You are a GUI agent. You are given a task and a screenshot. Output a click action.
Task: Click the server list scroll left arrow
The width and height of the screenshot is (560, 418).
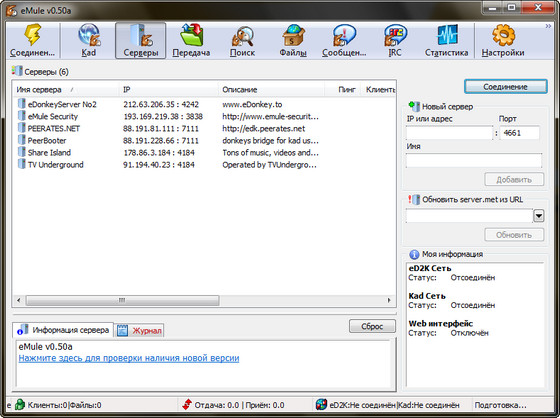19,300
